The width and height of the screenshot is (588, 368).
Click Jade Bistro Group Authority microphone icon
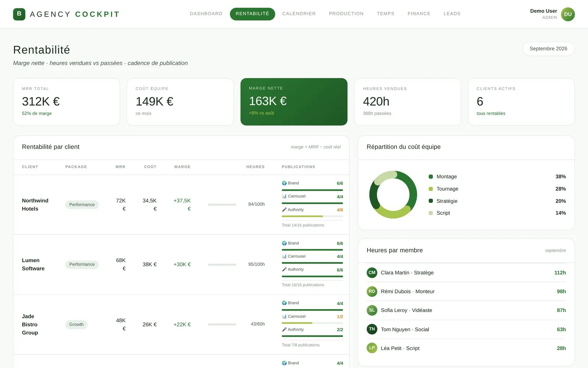(284, 329)
